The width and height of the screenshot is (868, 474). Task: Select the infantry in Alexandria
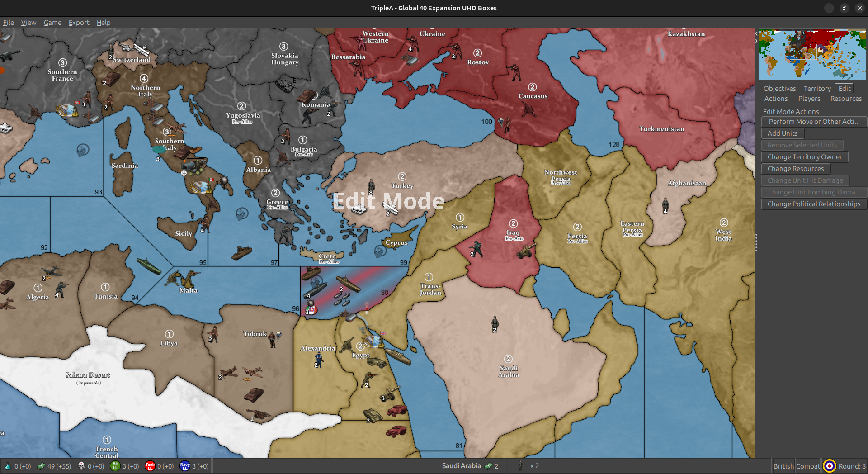tap(320, 360)
